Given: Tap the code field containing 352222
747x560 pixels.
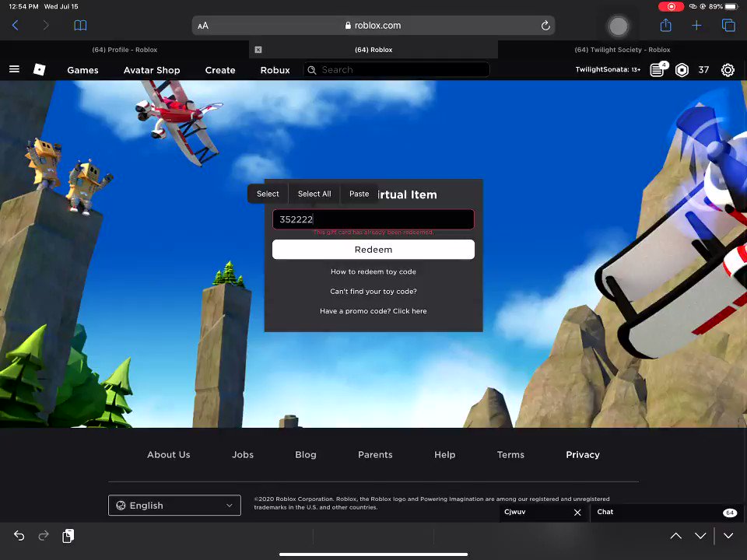Looking at the screenshot, I should pos(373,219).
